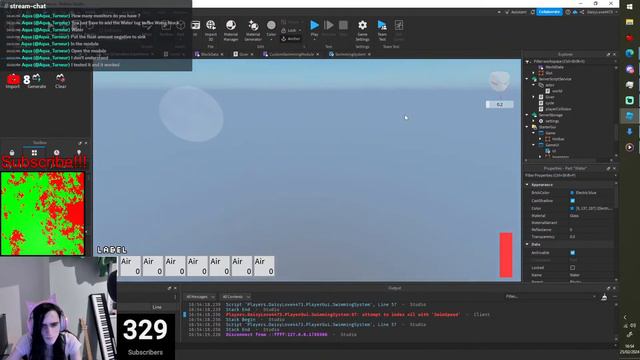Select the settings item under ServerStorage
Screen dimensions: 640x360
(552, 121)
